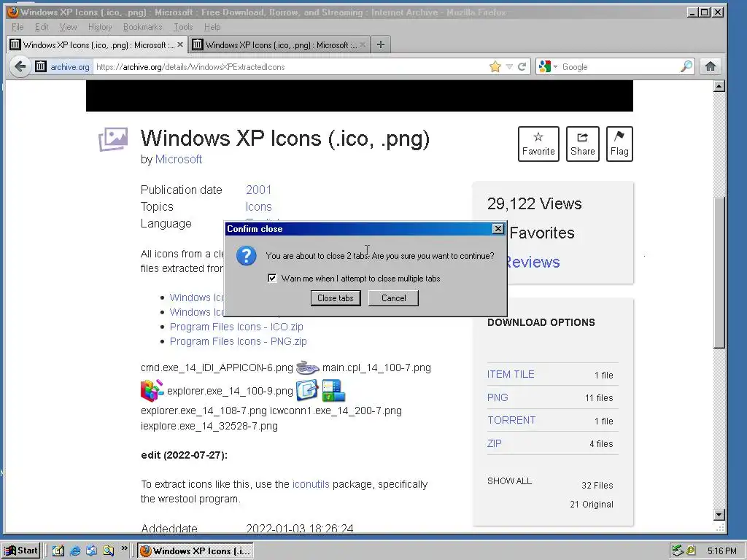Expand quick launch overflow chevron
747x560 pixels.
pos(124,548)
